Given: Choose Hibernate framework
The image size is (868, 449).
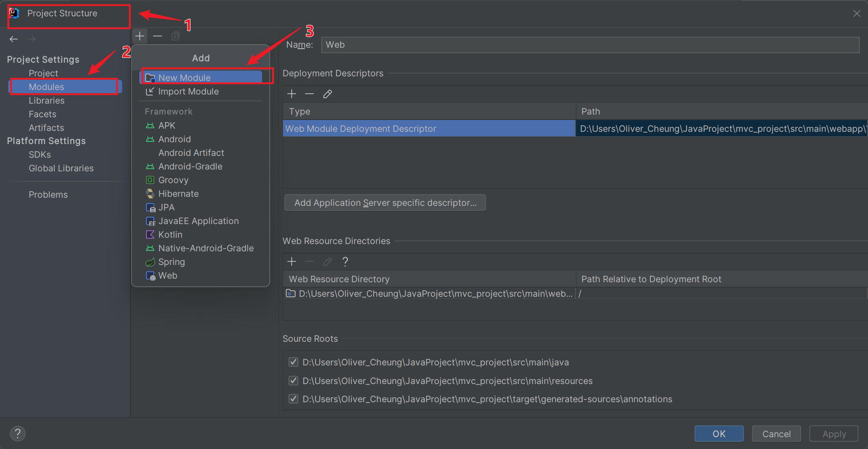Looking at the screenshot, I should tap(201, 194).
